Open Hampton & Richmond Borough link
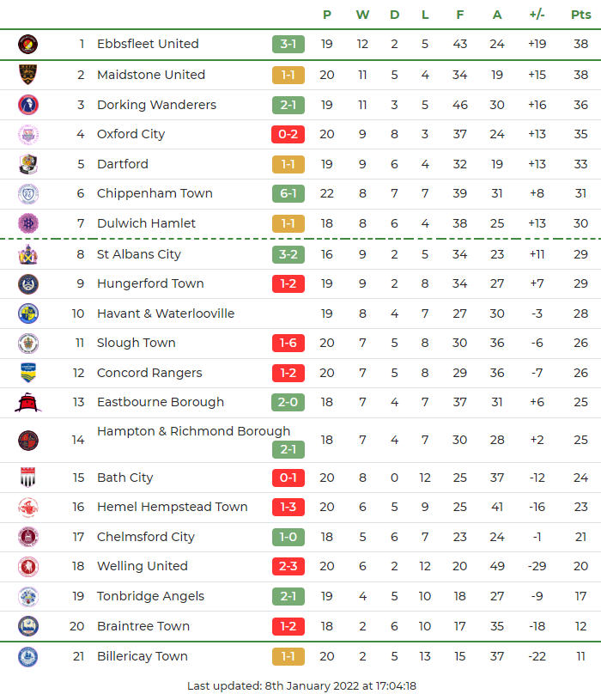Viewport: 601px width, 700px height. pyautogui.click(x=193, y=431)
